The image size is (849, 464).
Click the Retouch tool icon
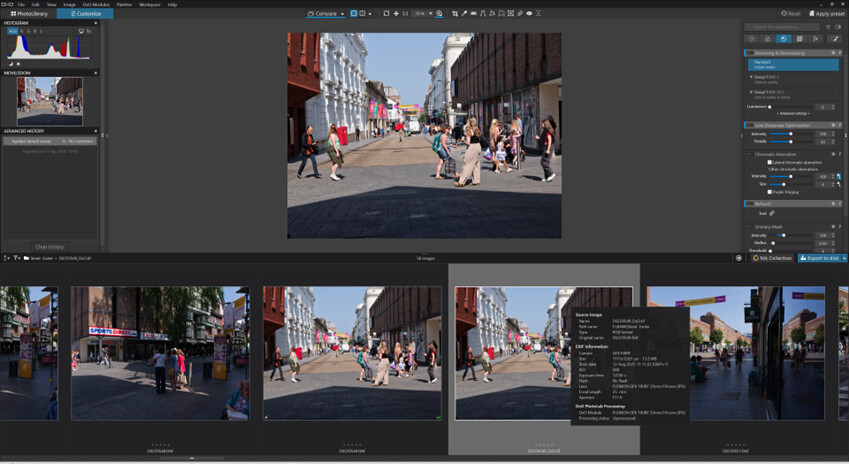518,14
